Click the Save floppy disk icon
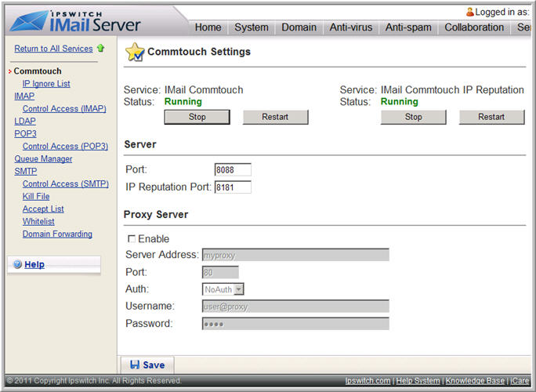The height and width of the screenshot is (392, 536). click(135, 365)
